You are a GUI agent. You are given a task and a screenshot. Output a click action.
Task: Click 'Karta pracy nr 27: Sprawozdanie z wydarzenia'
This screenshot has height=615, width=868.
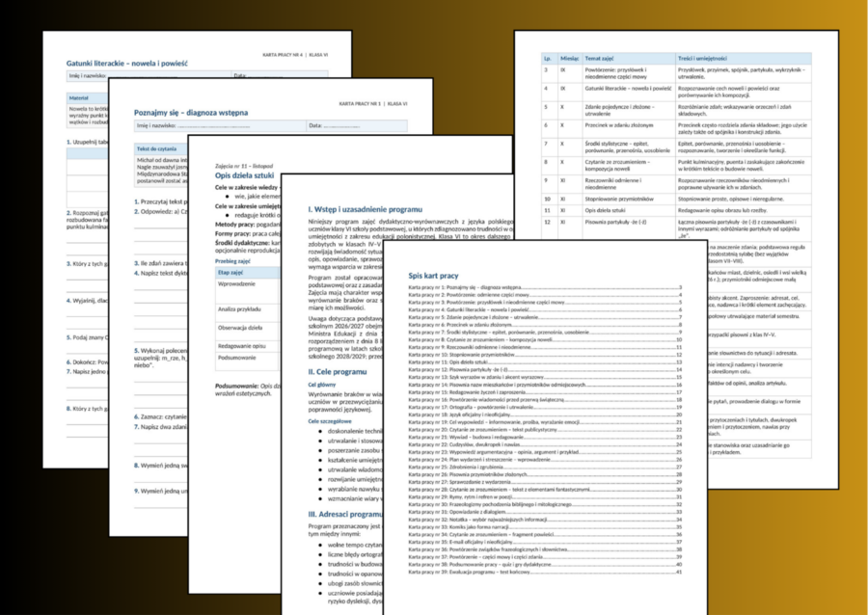tap(545, 482)
